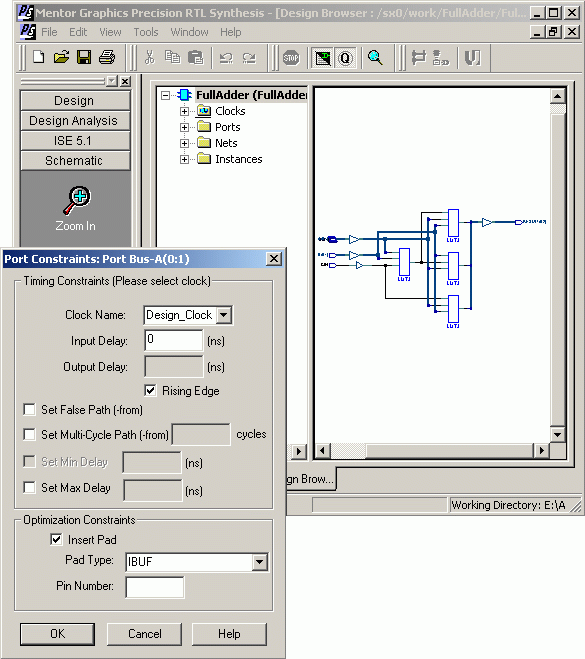Click the Pin Number input field
Screen dimensions: 585x659
(155, 587)
